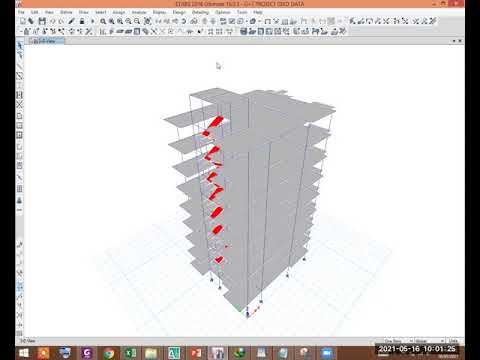This screenshot has width=480, height=360.
Task: Select the Draw Beam/Column/Brace line tool
Action: [x=20, y=66]
